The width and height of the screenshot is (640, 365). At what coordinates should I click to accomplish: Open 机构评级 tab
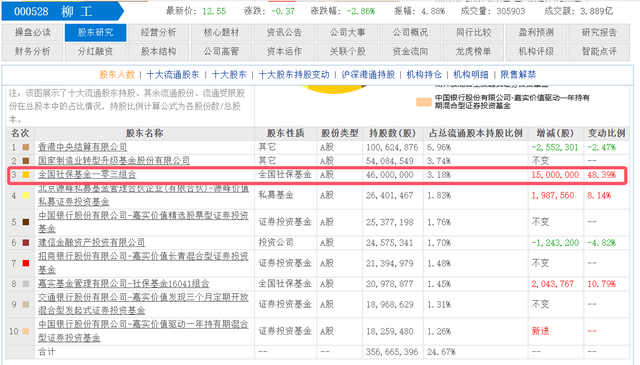pos(536,52)
